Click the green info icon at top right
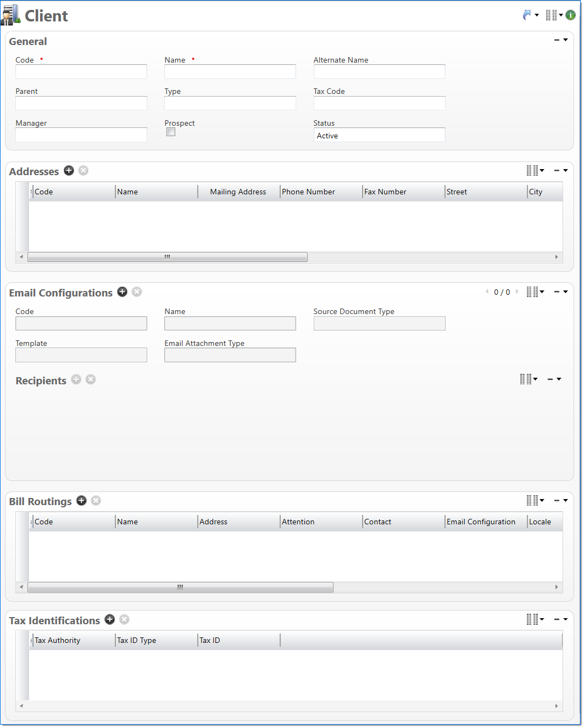 (571, 15)
